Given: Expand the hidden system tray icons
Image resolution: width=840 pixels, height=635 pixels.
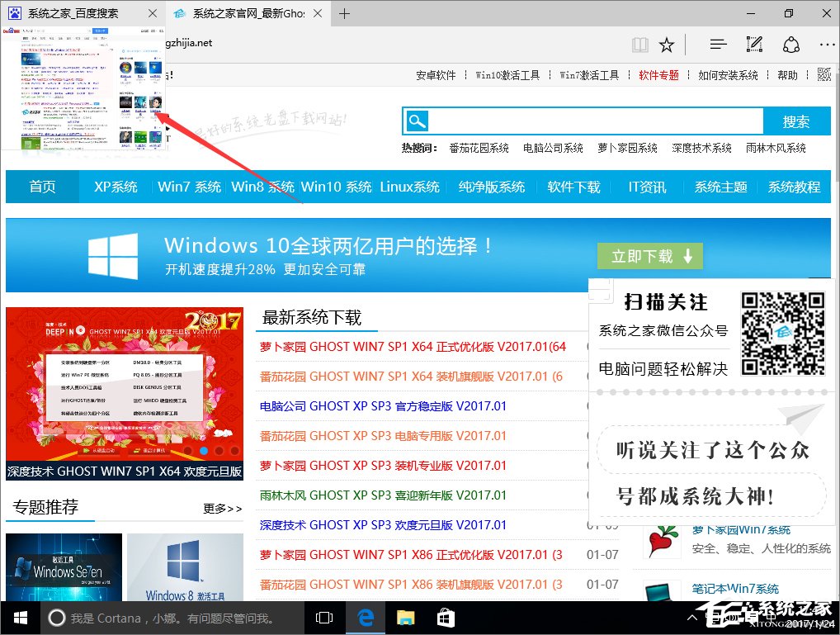Looking at the screenshot, I should 691,617.
